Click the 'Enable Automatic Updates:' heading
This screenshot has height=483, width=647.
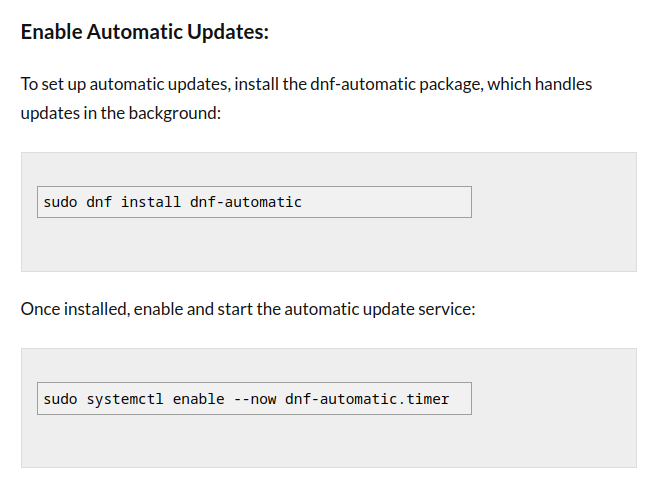click(x=145, y=32)
